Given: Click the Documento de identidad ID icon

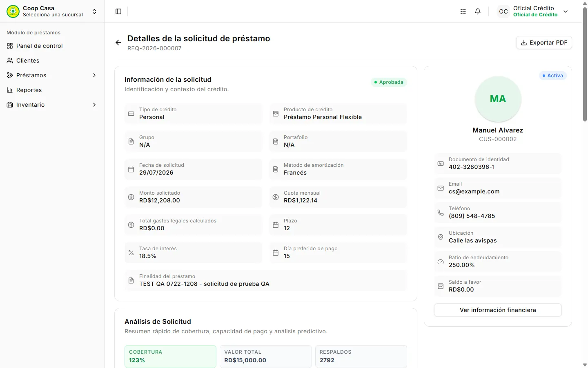Looking at the screenshot, I should click(x=441, y=164).
